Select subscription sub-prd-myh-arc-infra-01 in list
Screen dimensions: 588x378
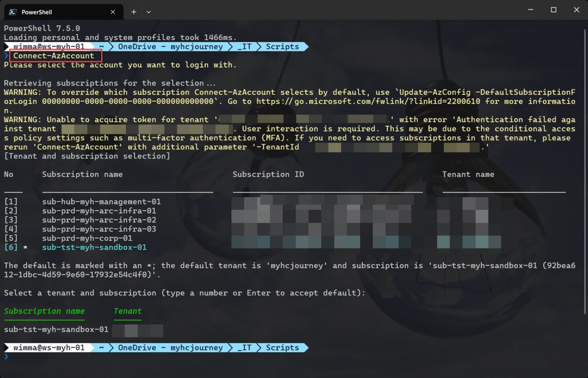coord(99,211)
